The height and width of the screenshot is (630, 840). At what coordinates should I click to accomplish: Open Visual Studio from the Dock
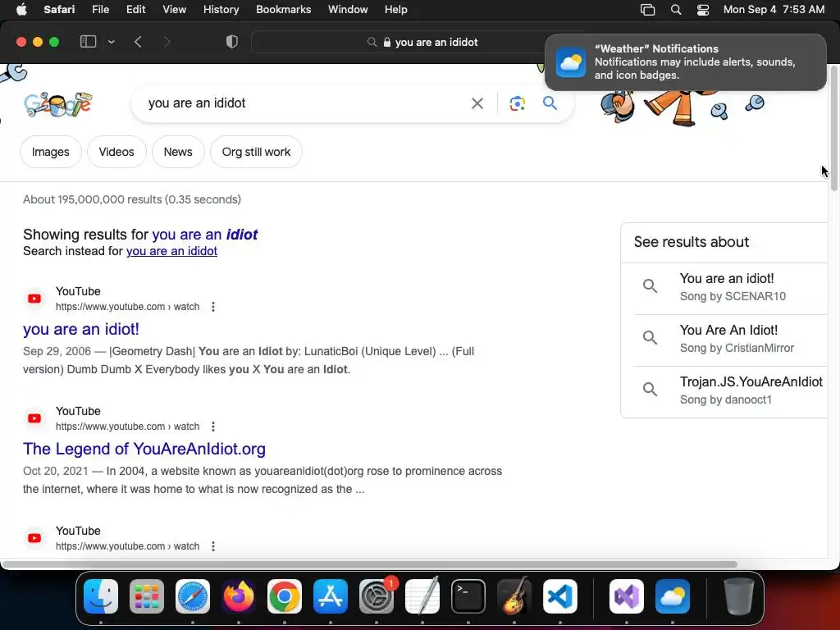tap(627, 596)
